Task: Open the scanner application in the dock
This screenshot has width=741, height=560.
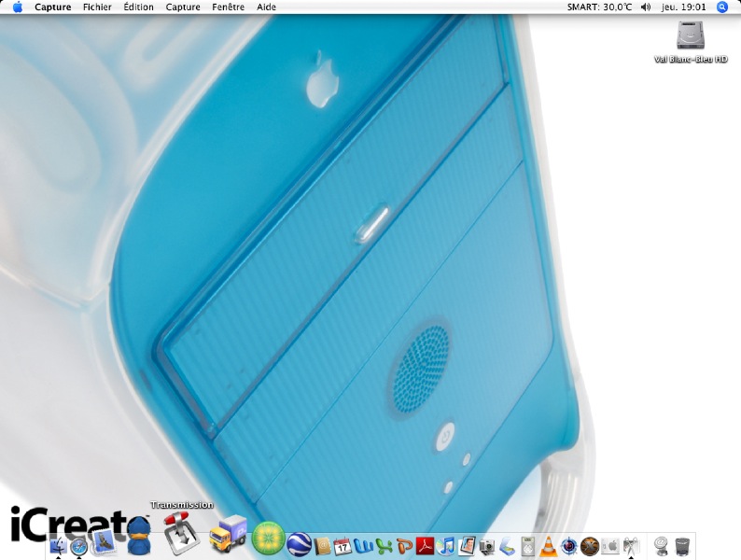Action: point(507,547)
